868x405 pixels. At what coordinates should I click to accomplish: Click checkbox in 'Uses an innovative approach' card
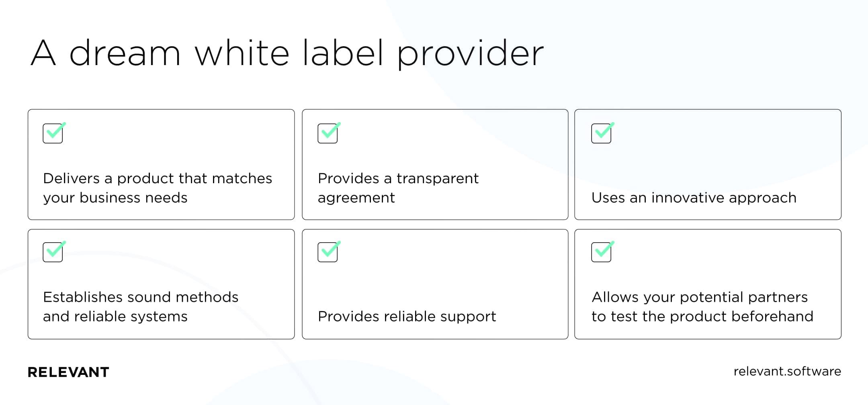pos(602,132)
